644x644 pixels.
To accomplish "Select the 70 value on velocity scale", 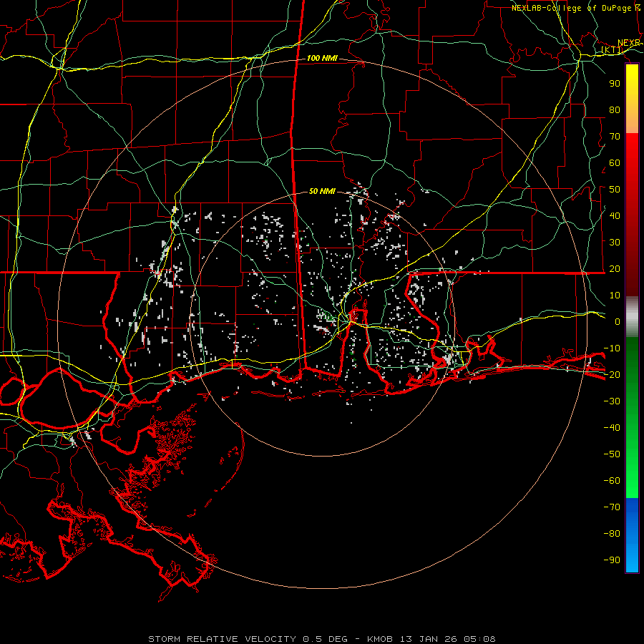I will pyautogui.click(x=615, y=136).
